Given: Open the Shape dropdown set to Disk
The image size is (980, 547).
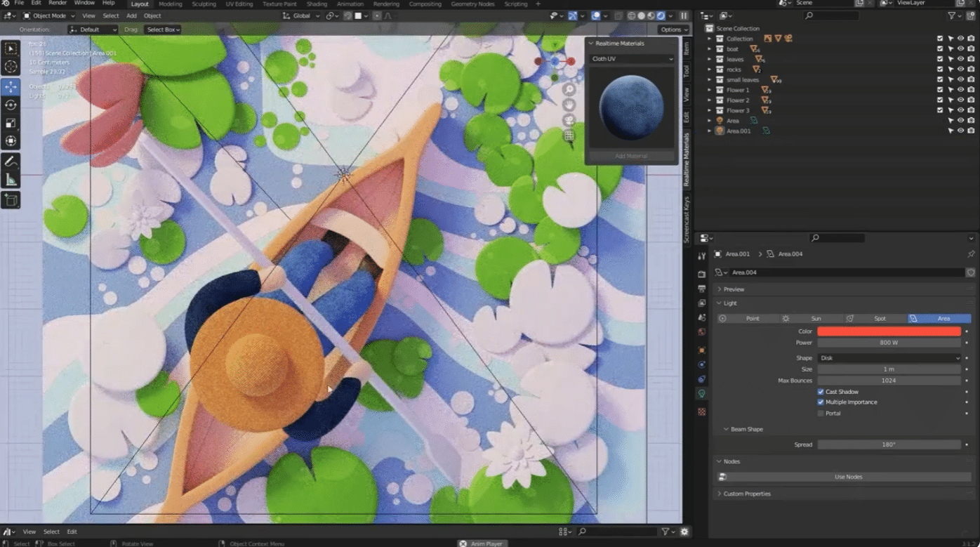Looking at the screenshot, I should point(888,358).
